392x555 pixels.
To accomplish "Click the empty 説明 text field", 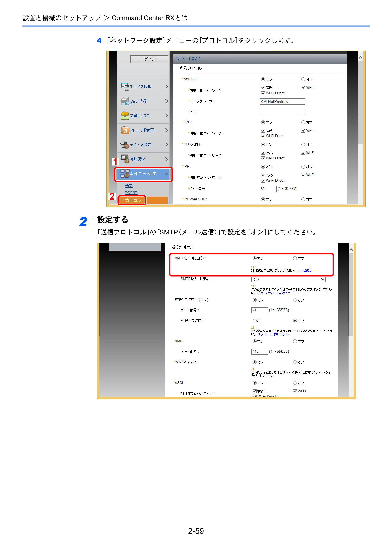I will point(282,112).
